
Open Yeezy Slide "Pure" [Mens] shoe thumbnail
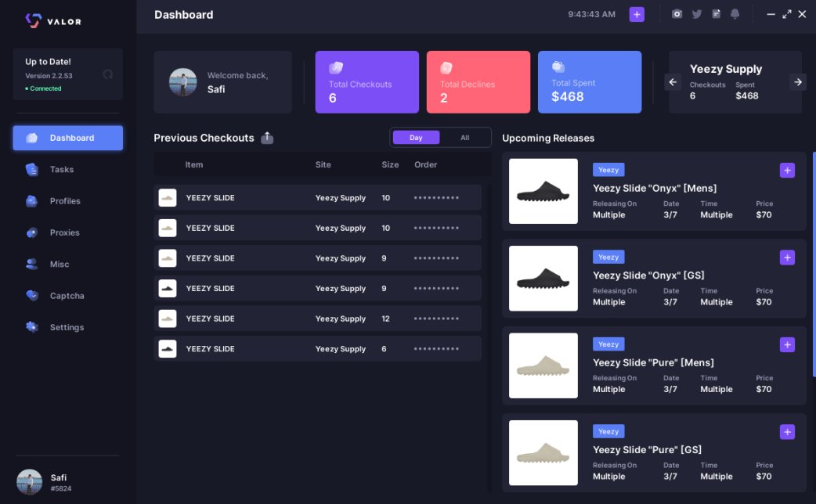tap(543, 365)
